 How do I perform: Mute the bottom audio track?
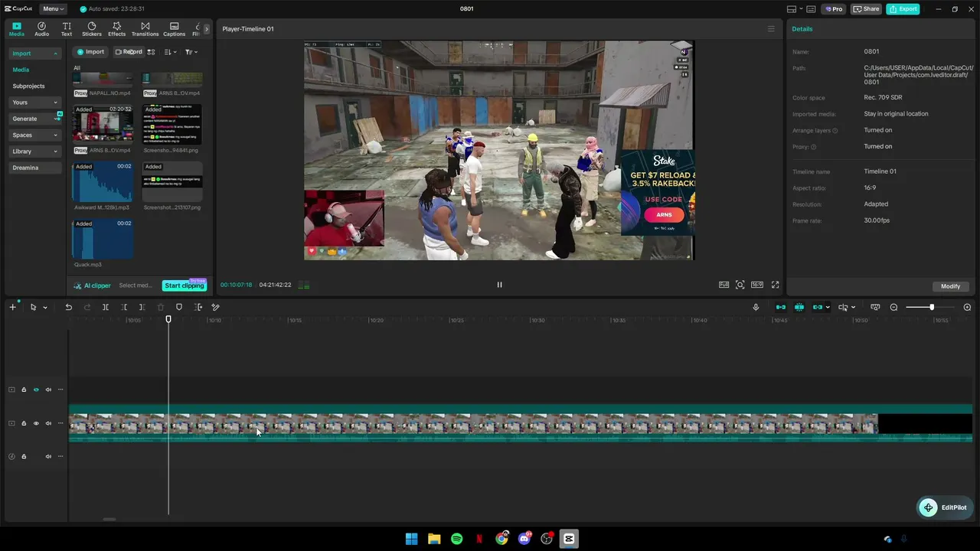click(x=48, y=456)
